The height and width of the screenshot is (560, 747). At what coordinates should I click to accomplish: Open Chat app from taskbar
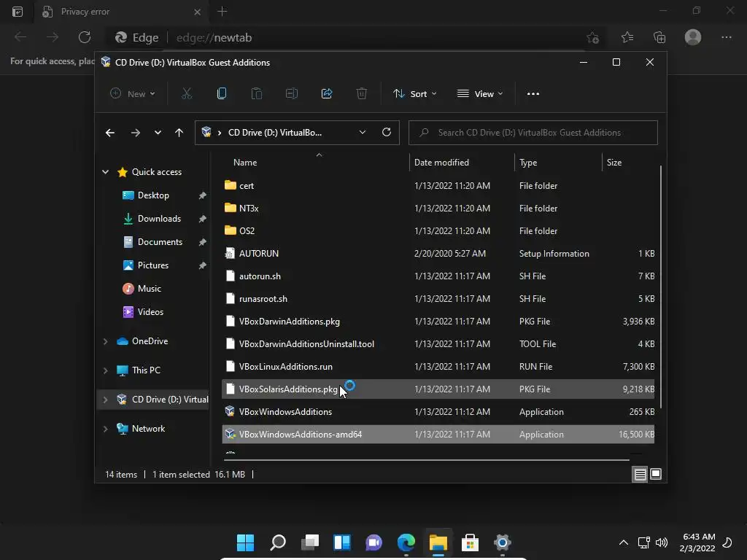click(x=374, y=542)
